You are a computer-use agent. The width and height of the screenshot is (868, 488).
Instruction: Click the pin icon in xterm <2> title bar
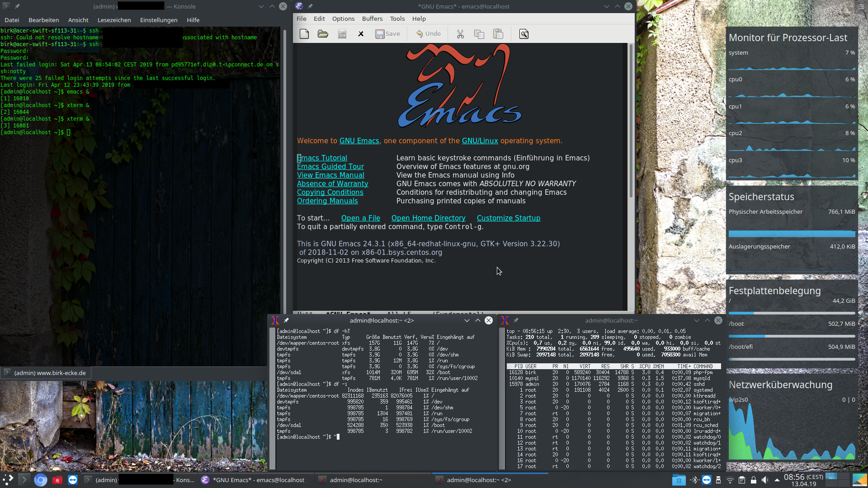286,320
